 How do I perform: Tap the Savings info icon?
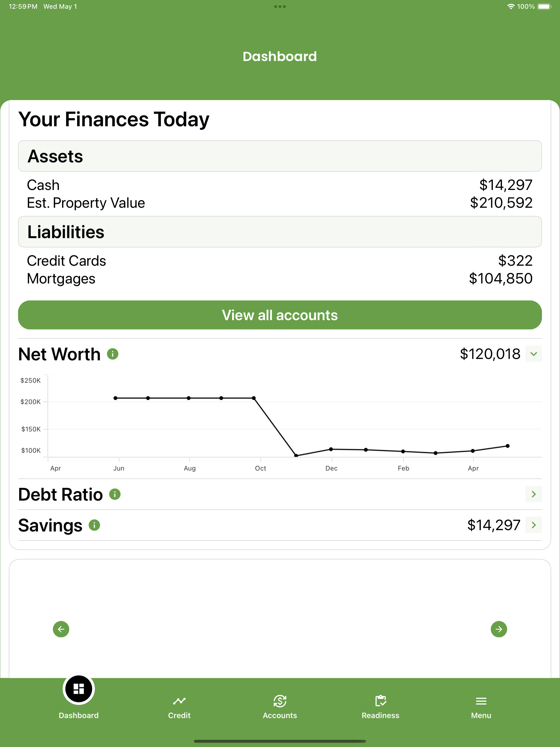[x=94, y=525]
